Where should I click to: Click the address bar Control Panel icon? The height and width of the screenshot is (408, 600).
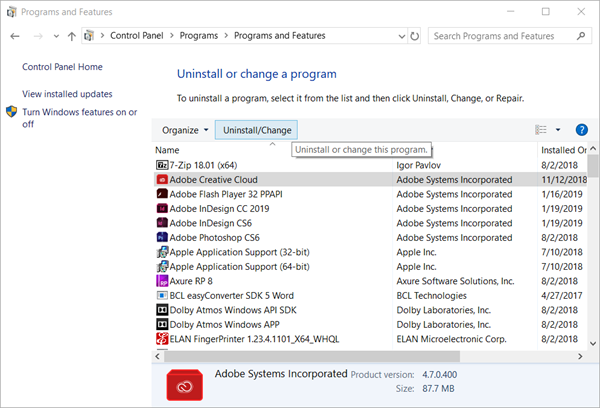point(89,36)
